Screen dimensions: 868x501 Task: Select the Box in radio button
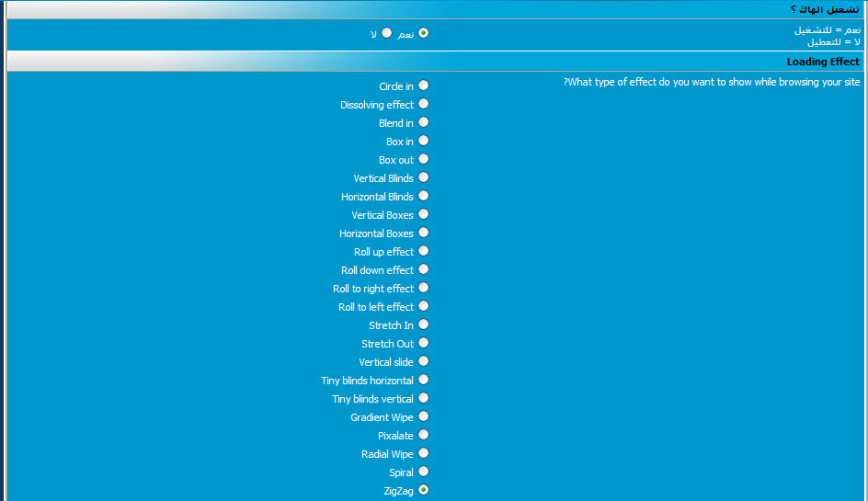pos(423,141)
